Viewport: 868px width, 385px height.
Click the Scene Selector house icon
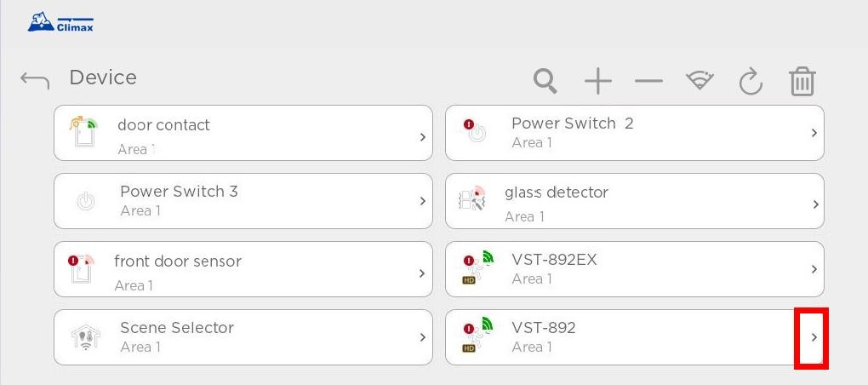[86, 337]
